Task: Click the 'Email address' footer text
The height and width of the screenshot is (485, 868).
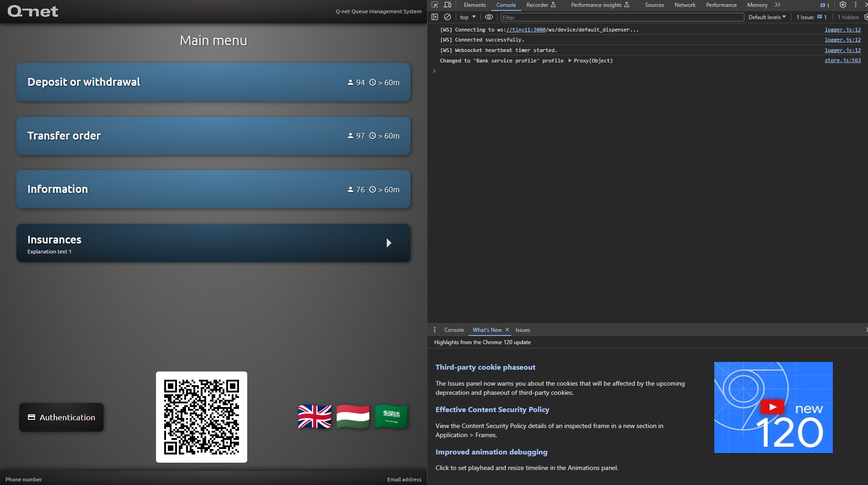Action: (x=404, y=480)
